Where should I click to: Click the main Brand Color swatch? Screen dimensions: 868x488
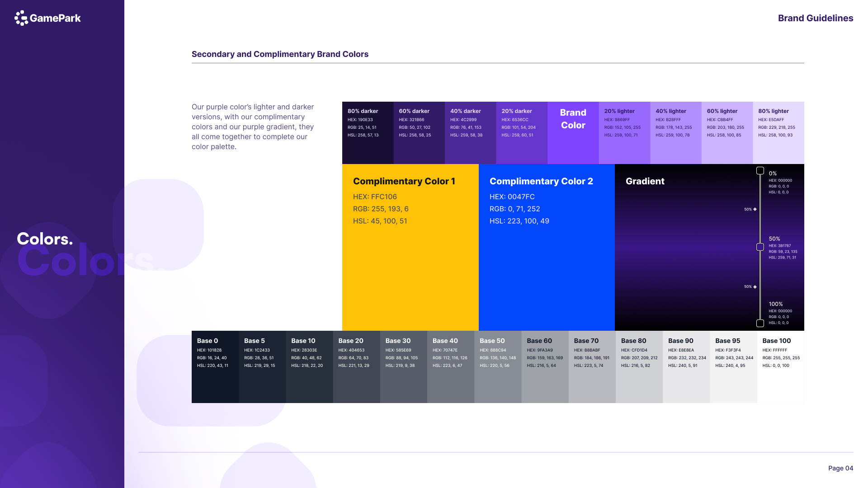point(573,133)
